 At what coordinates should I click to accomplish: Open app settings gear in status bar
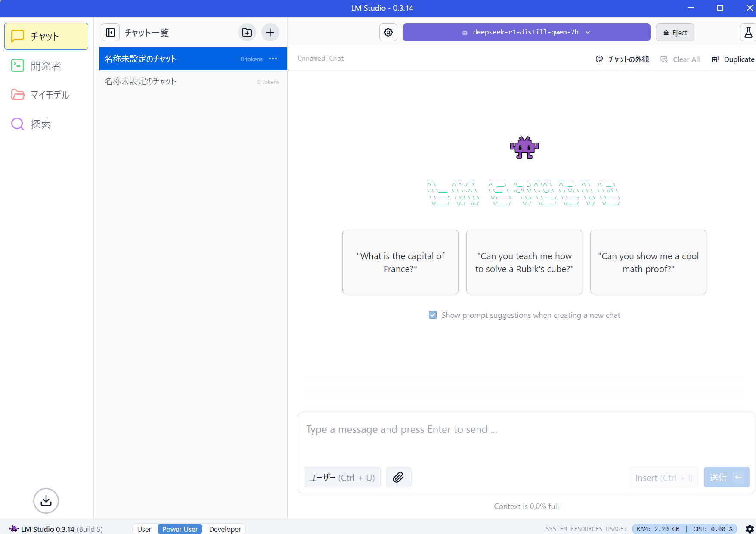point(750,529)
